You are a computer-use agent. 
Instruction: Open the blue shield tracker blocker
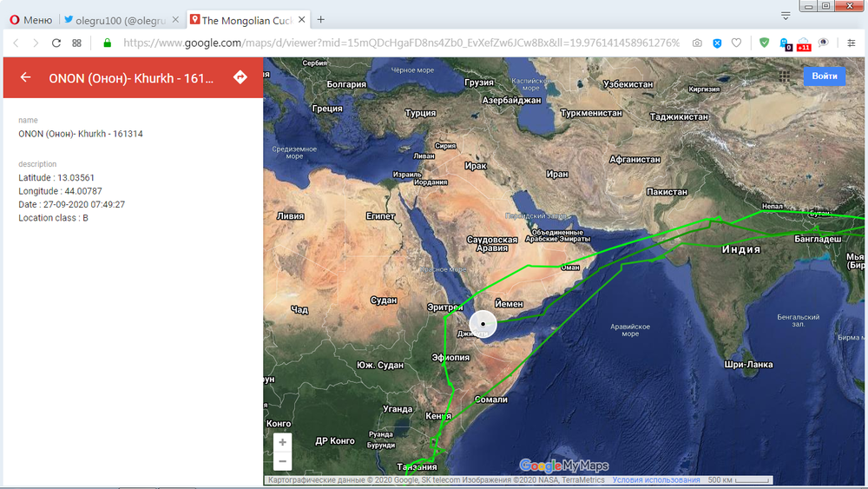tap(717, 43)
